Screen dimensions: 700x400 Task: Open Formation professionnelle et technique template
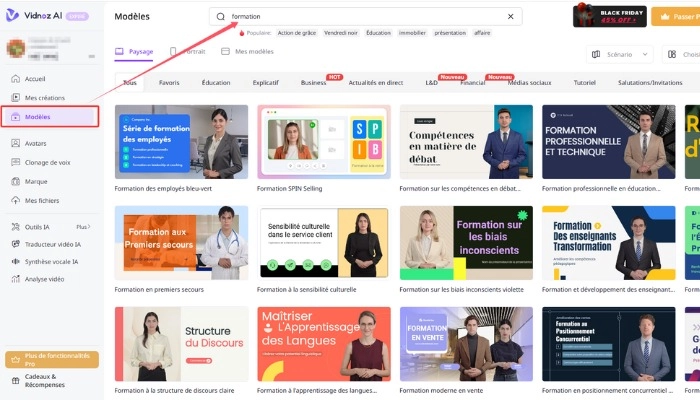pos(608,142)
